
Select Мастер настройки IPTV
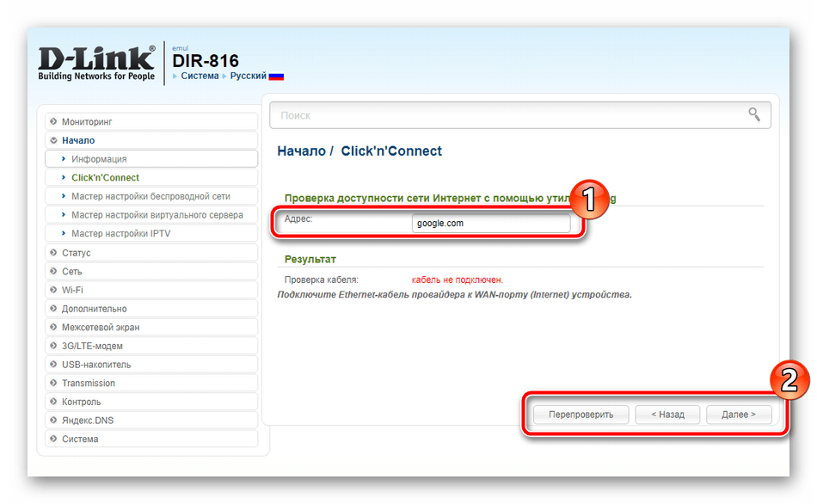tap(151, 233)
